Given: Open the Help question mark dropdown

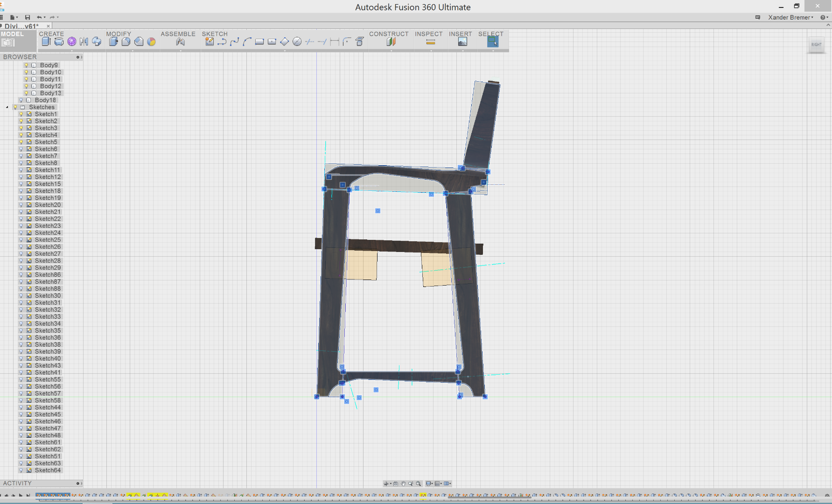Looking at the screenshot, I should point(825,17).
